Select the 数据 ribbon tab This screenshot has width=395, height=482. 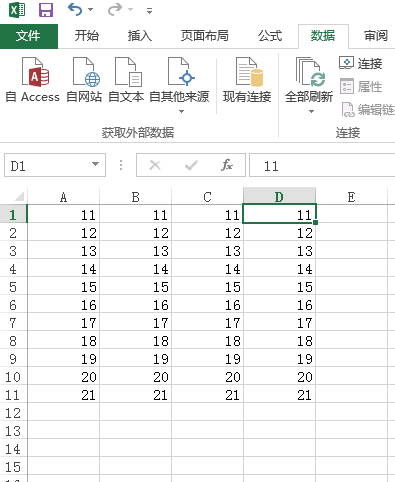(x=323, y=36)
